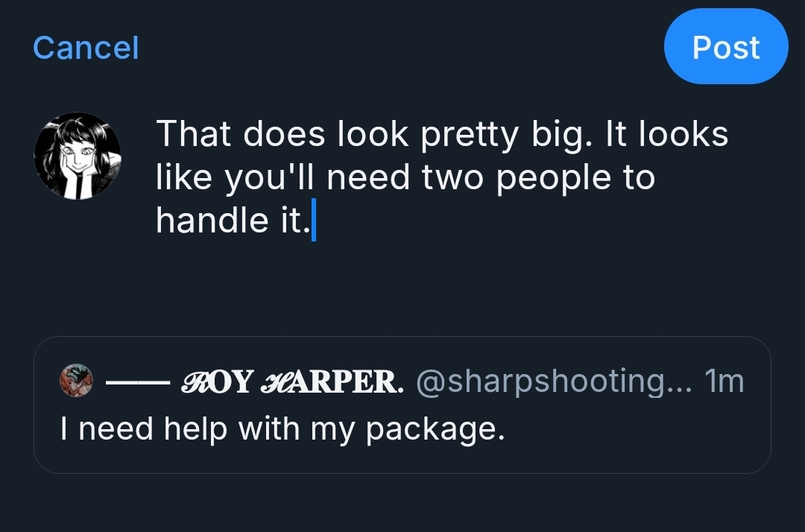
Task: Place cursor at end of "handle it."
Action: [x=312, y=221]
